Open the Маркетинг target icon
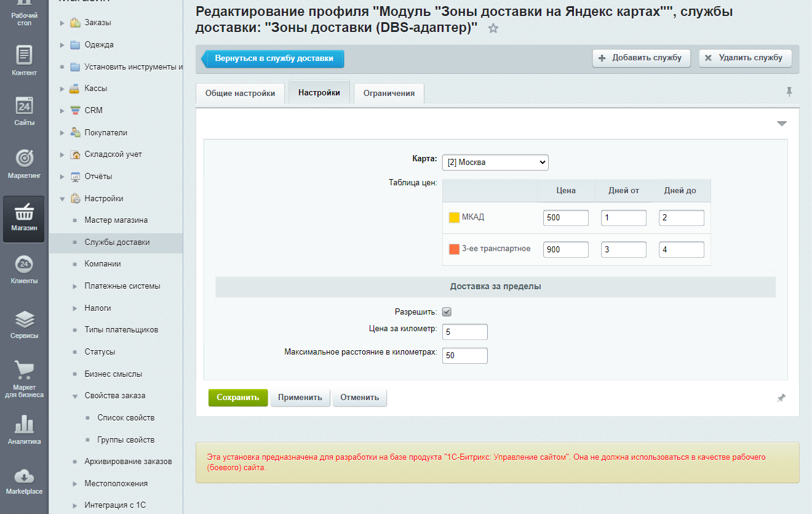This screenshot has height=514, width=812. (x=24, y=158)
